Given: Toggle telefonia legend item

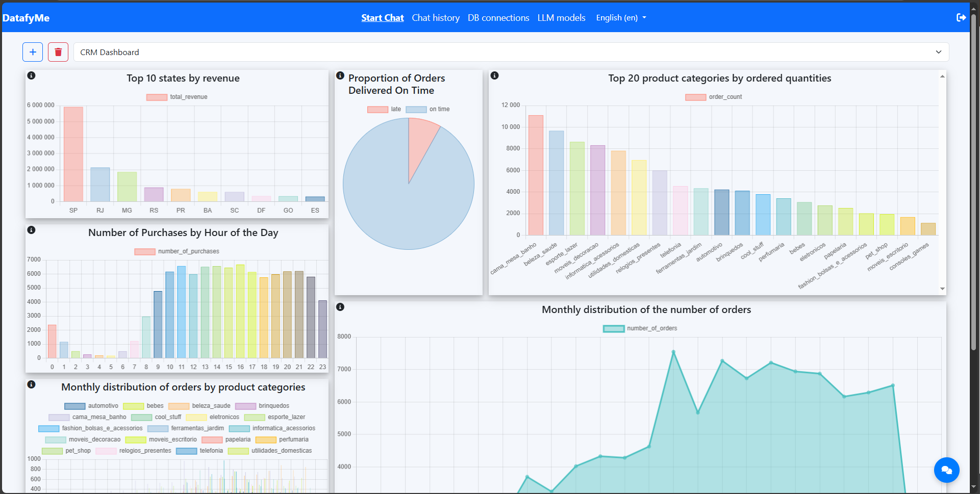Looking at the screenshot, I should 199,451.
